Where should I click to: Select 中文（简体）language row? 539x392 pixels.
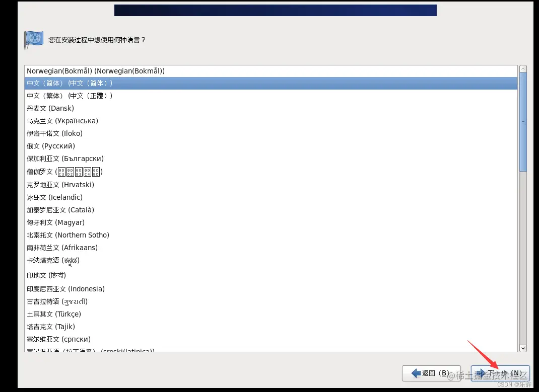tap(271, 84)
